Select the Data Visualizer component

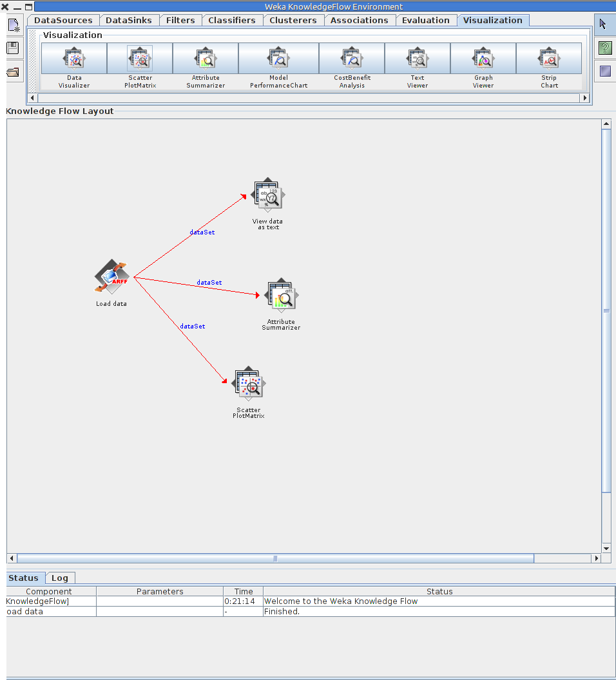(74, 59)
